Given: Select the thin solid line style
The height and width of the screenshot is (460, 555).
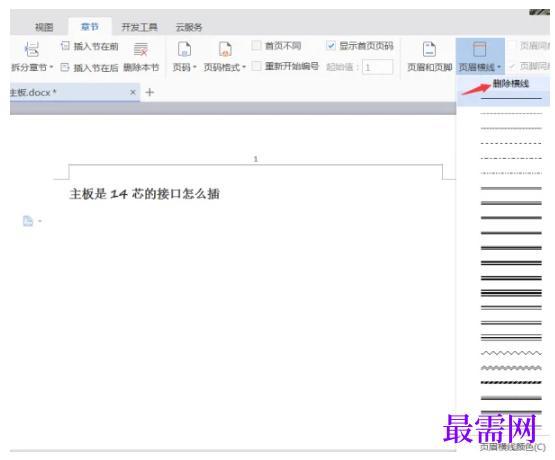Looking at the screenshot, I should pyautogui.click(x=511, y=98).
